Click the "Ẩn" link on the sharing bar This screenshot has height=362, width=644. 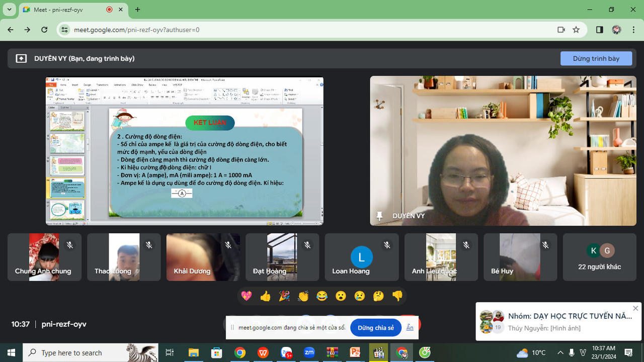coord(410,328)
